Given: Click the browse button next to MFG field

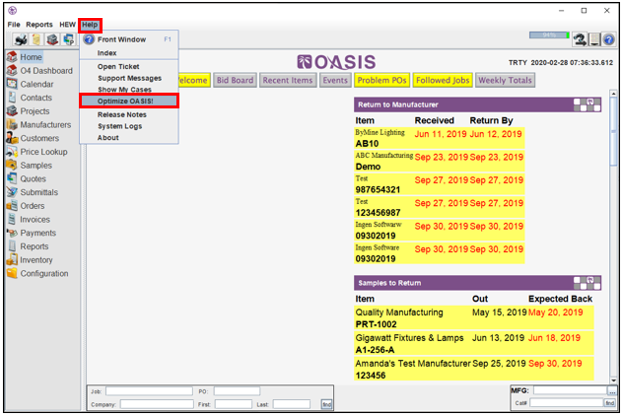Looking at the screenshot, I should pos(611,391).
